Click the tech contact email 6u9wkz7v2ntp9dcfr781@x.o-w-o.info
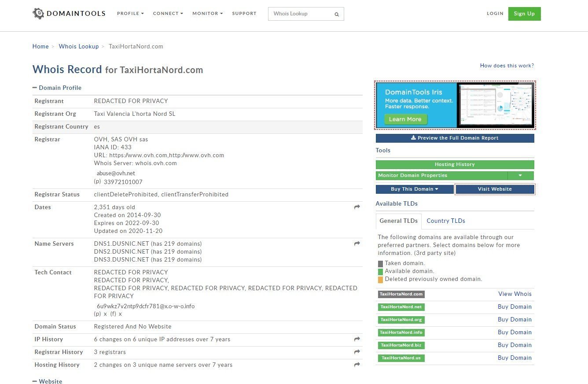Viewport: 588px width, 384px height. tap(146, 306)
